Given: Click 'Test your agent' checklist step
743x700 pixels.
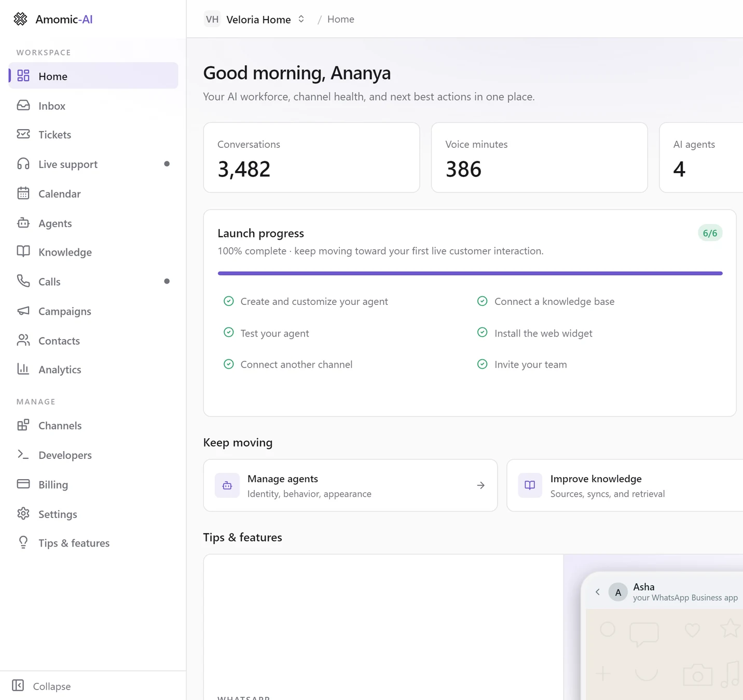Looking at the screenshot, I should point(266,333).
